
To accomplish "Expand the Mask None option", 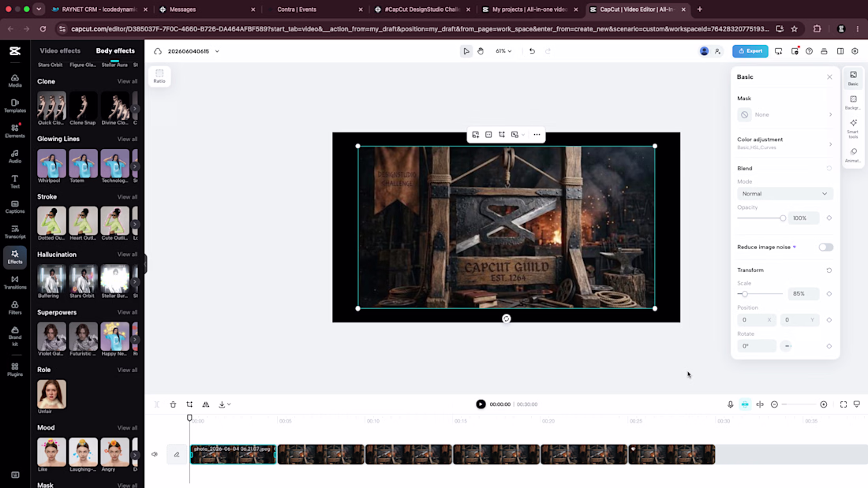I will tap(784, 114).
